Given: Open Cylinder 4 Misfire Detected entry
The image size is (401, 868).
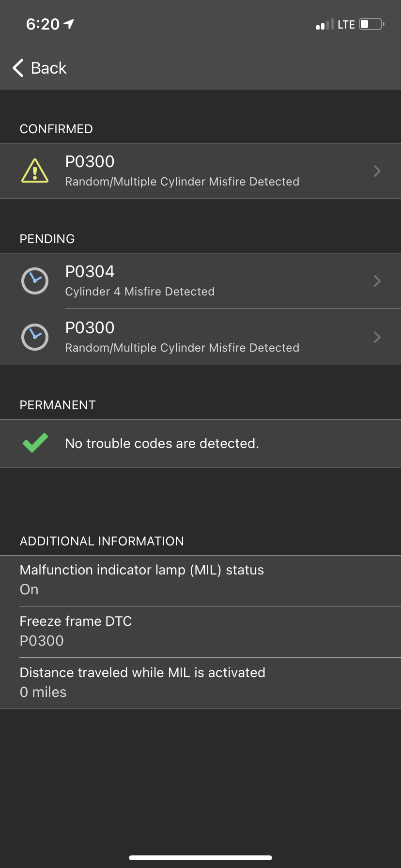Looking at the screenshot, I should coord(140,292).
